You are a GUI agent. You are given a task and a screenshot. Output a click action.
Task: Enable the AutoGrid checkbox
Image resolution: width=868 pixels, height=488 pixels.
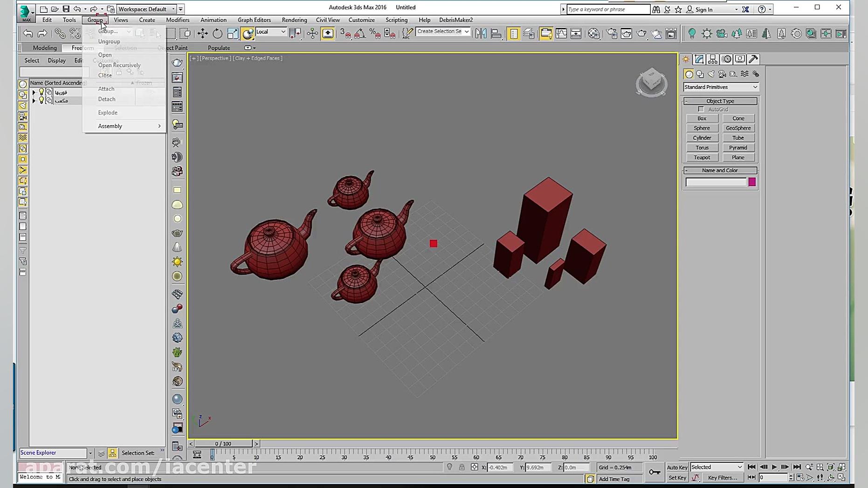[x=701, y=109]
